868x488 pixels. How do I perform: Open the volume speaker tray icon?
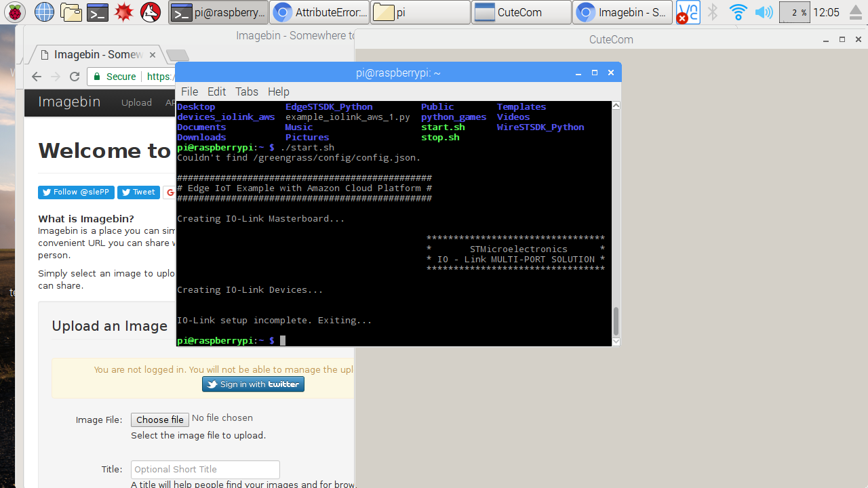coord(764,12)
